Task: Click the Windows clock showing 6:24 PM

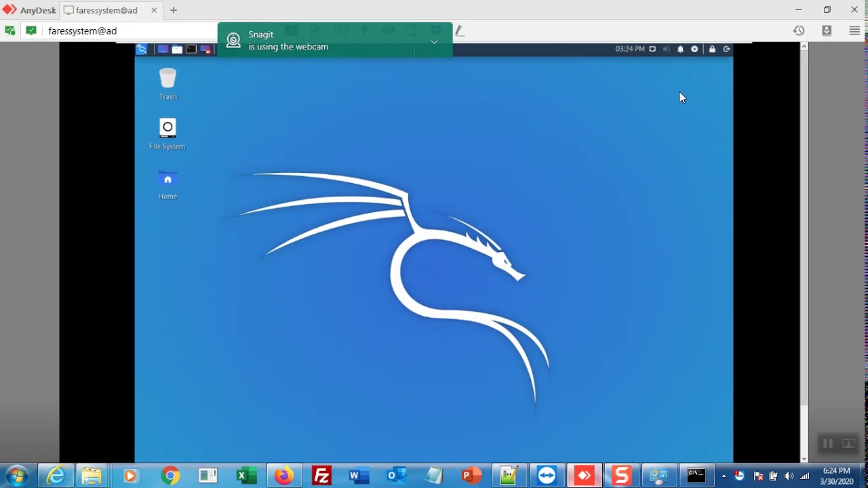Action: click(837, 476)
